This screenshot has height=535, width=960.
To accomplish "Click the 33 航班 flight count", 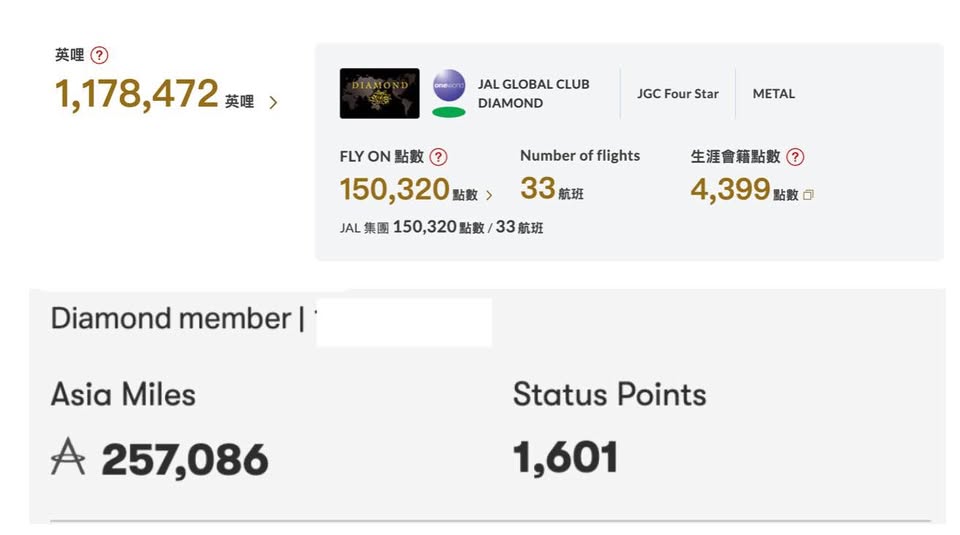I will (551, 189).
